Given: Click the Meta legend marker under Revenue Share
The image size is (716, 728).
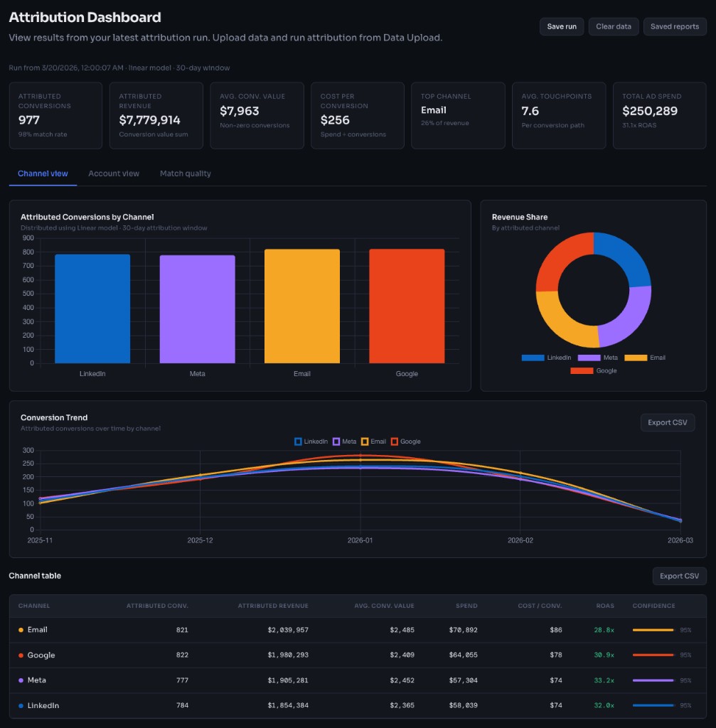Looking at the screenshot, I should [589, 358].
